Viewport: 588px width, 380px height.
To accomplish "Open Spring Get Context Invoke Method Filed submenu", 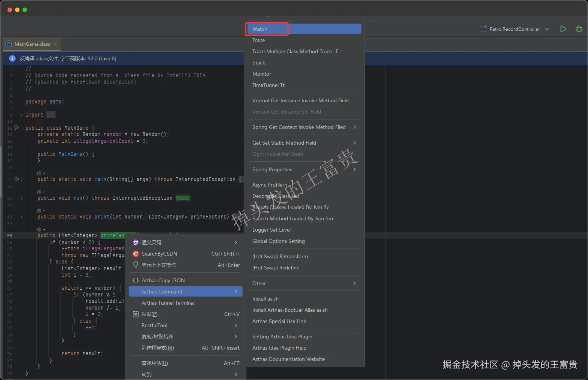I will click(x=304, y=127).
